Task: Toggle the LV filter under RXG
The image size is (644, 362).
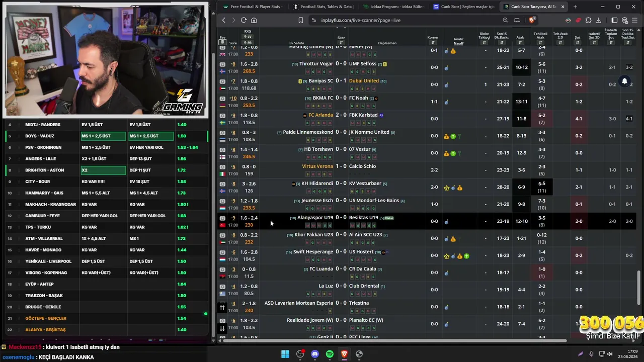Action: pos(248,37)
